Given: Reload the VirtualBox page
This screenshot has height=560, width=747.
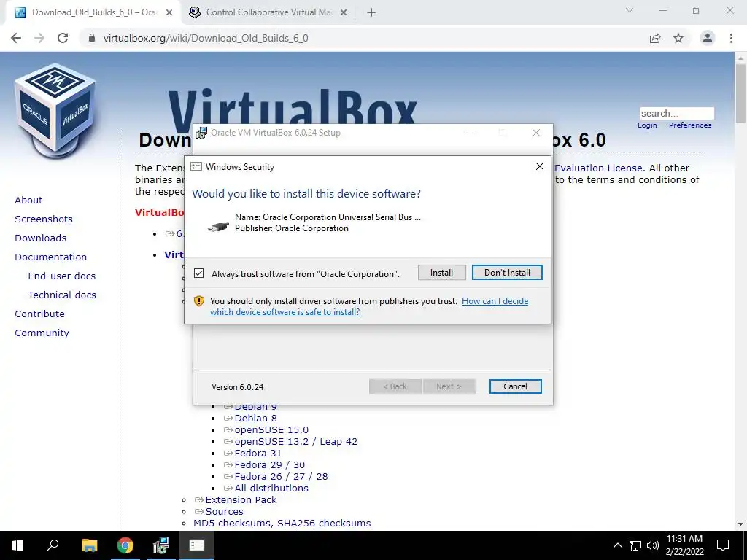Looking at the screenshot, I should tap(63, 38).
